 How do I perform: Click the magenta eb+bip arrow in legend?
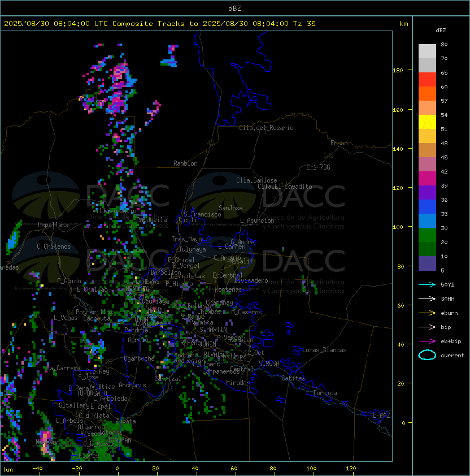(x=427, y=341)
